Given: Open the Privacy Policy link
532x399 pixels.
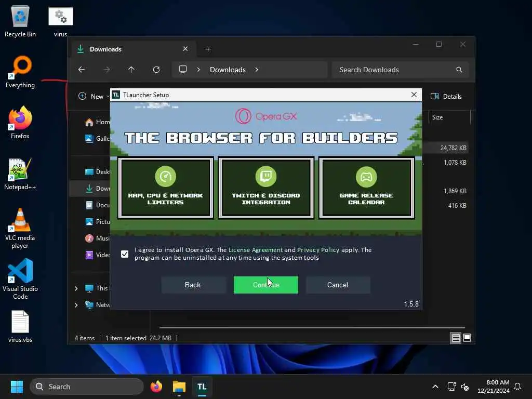Looking at the screenshot, I should coord(318,250).
